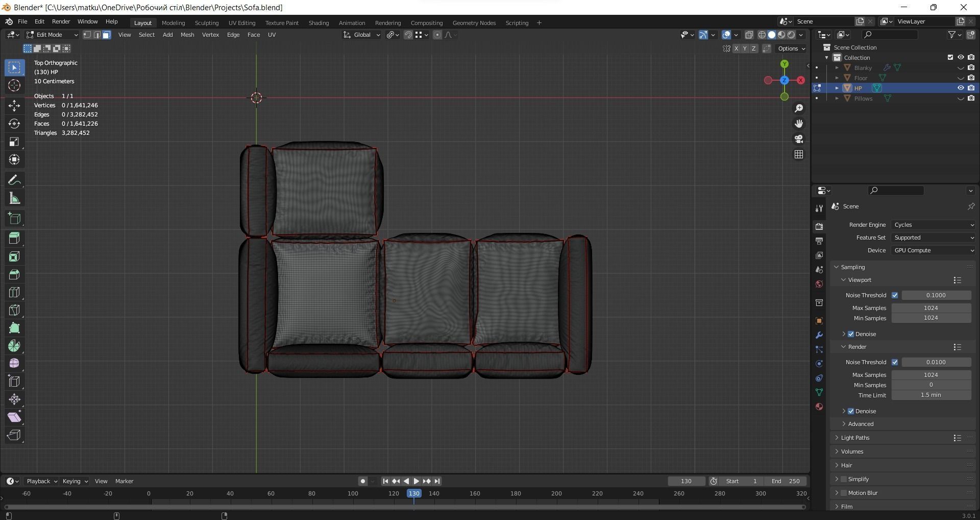This screenshot has width=980, height=520.
Task: Expand the Blanky object in outliner
Action: 837,67
